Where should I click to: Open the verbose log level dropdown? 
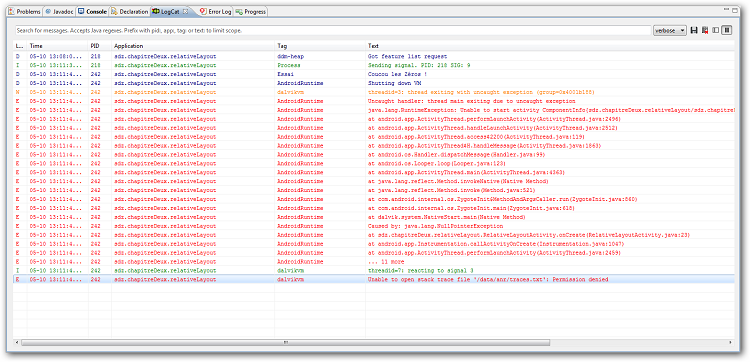pos(670,31)
